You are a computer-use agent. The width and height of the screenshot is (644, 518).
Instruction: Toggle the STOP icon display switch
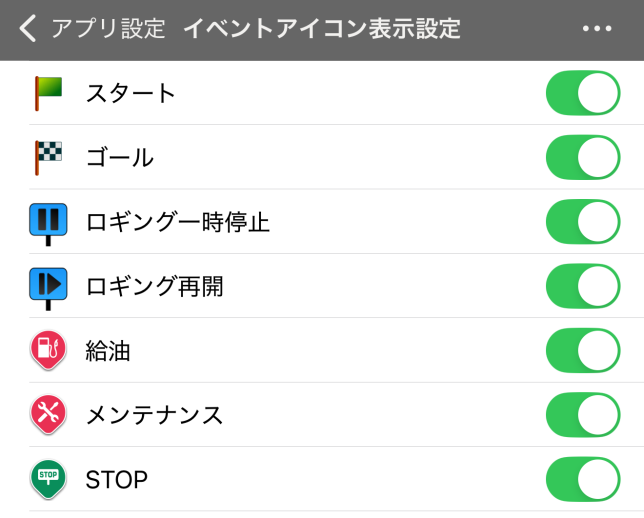(x=583, y=479)
